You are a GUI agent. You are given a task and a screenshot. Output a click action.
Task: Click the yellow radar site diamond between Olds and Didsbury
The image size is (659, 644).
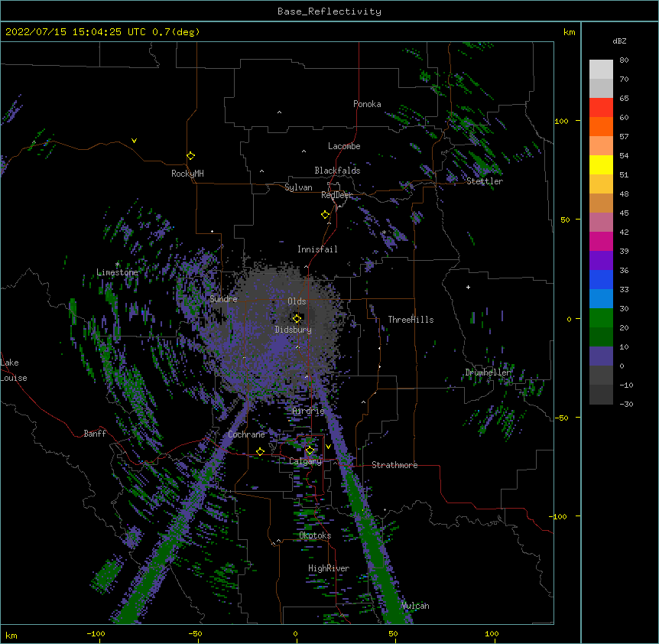(x=297, y=319)
